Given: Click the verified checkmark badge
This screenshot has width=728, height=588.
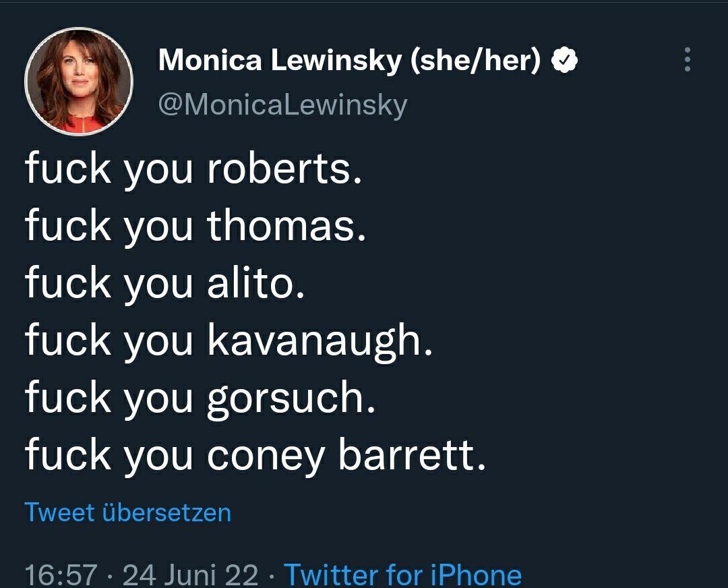Looking at the screenshot, I should click(564, 62).
